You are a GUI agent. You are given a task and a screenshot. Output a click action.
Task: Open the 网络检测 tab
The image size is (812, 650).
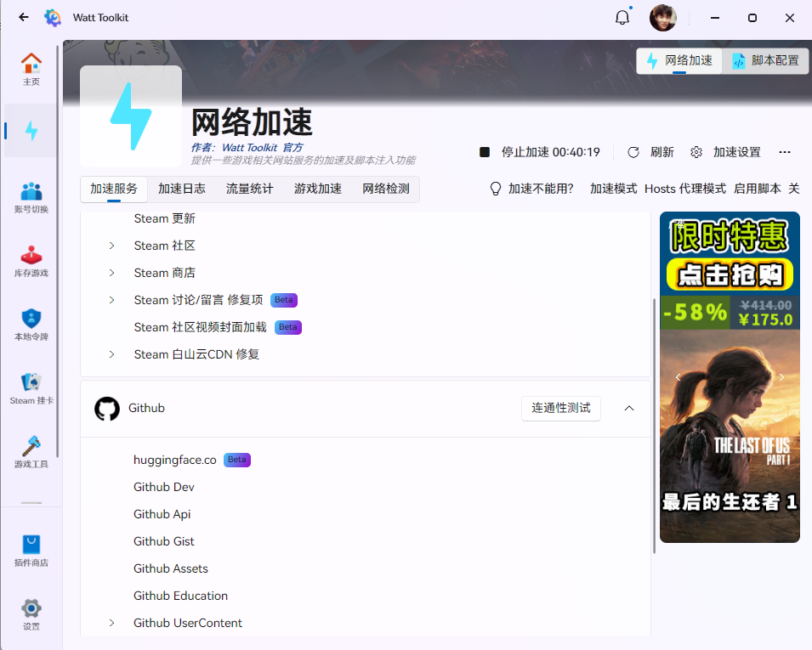tap(386, 189)
